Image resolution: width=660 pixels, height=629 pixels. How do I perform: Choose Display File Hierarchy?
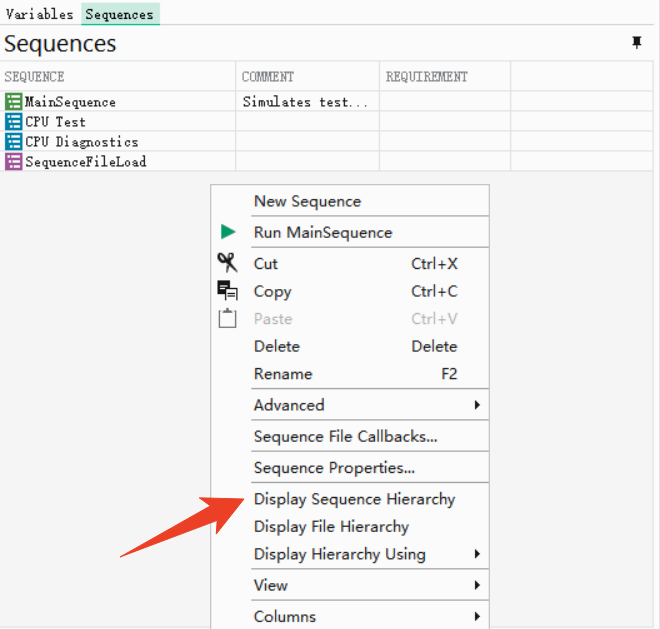coord(331,527)
